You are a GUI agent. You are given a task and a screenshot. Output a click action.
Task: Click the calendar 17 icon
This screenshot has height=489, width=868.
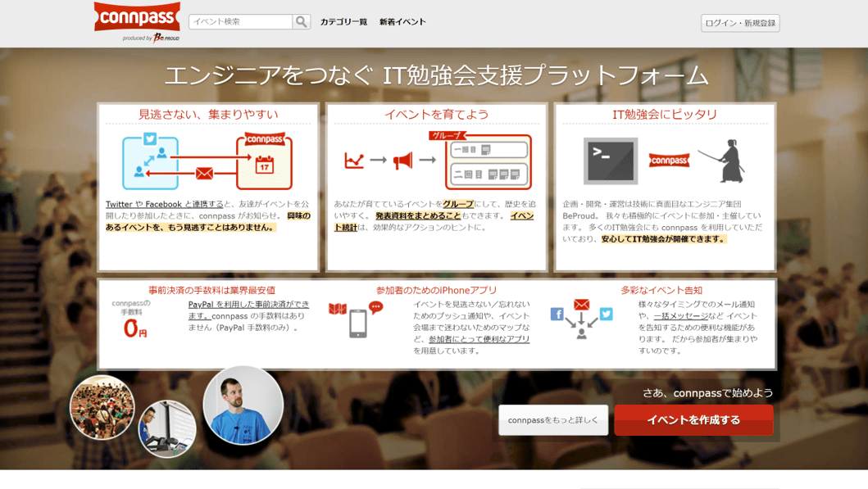(264, 165)
